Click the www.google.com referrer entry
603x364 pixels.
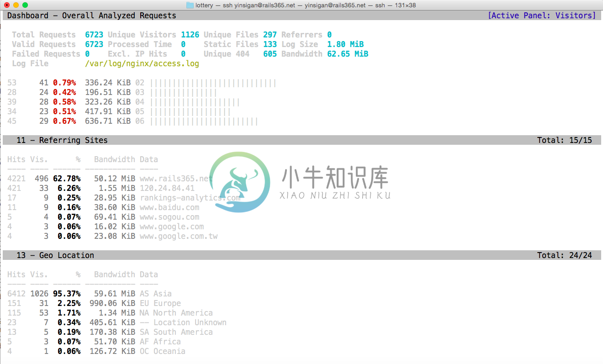click(172, 227)
